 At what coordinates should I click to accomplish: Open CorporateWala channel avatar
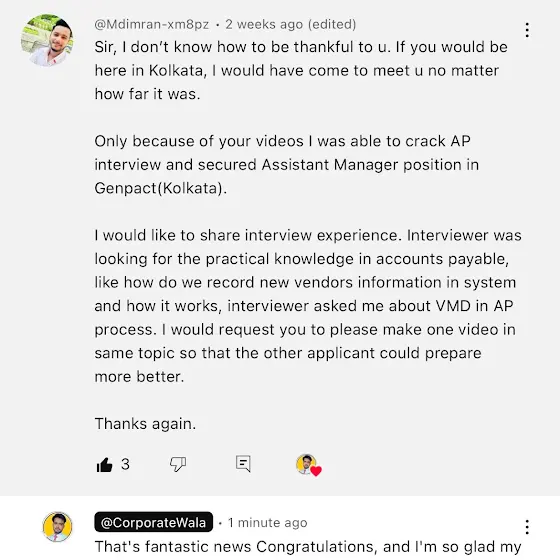point(57,527)
